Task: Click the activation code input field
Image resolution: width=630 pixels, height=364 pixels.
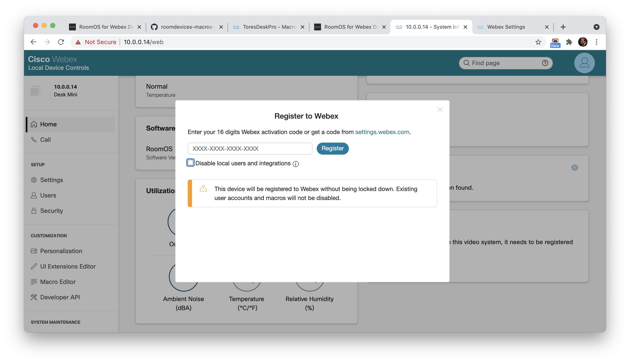Action: point(250,149)
